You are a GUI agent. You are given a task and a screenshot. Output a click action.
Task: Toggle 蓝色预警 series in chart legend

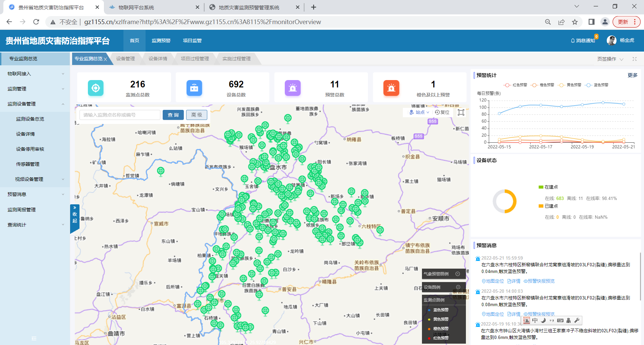597,85
